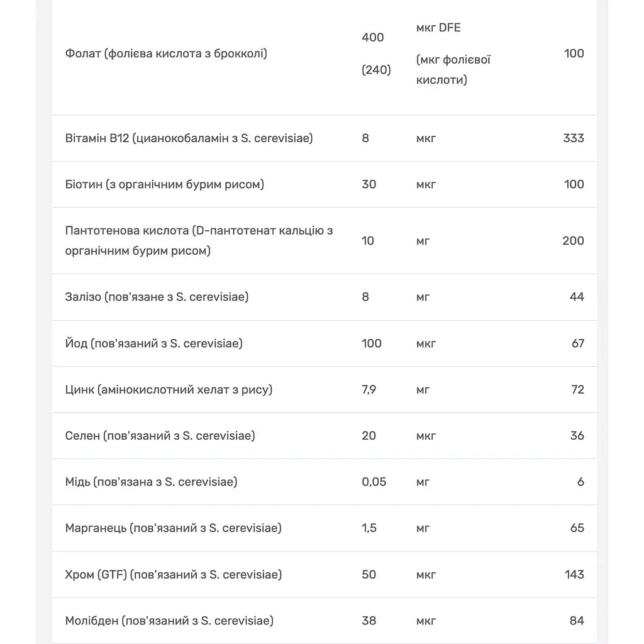Select the Селен ingredient name
The image size is (644, 644).
pyautogui.click(x=160, y=436)
